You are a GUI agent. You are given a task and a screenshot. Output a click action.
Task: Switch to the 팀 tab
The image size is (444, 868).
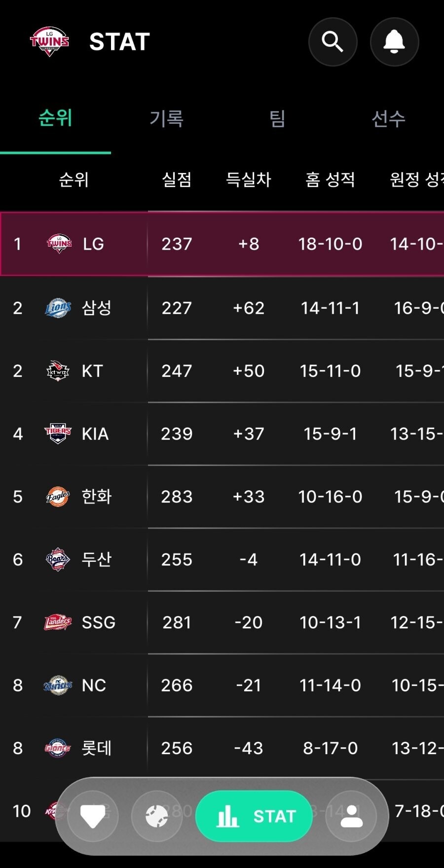[x=277, y=118]
